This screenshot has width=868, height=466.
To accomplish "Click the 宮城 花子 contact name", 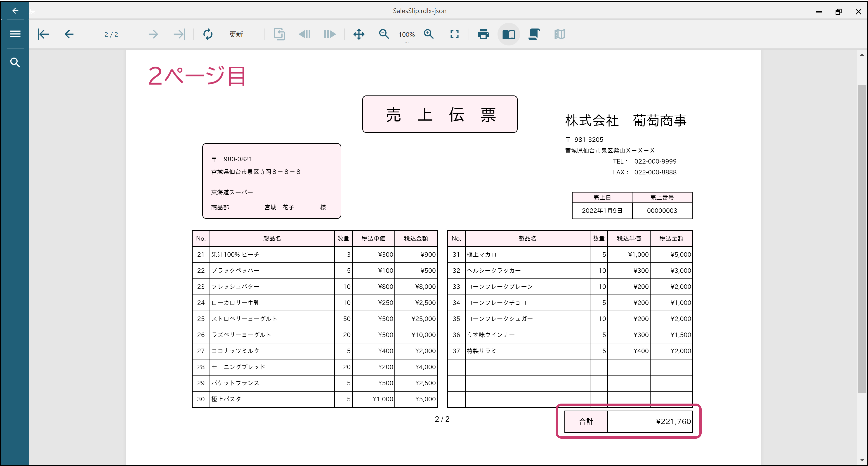I will (x=279, y=207).
